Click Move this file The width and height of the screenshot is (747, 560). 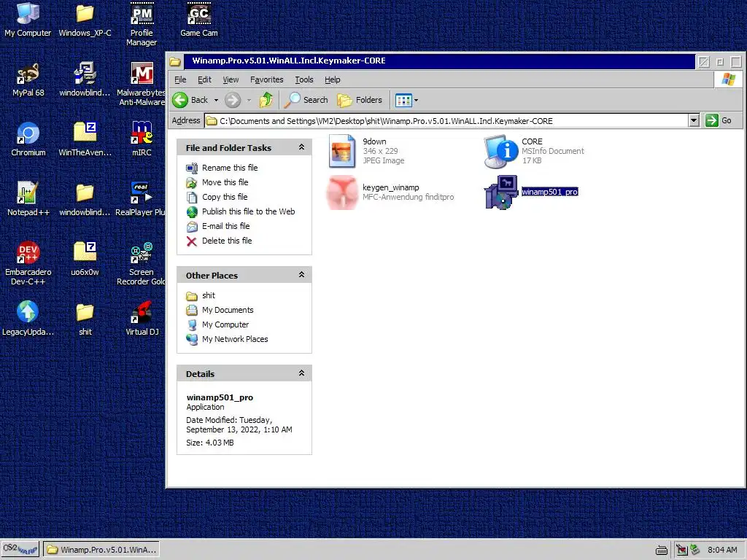[x=217, y=182]
